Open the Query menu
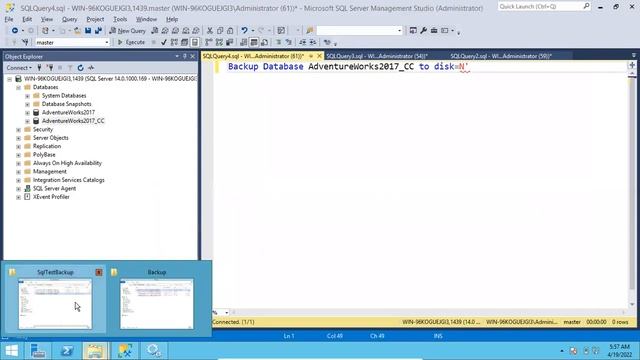 [69, 19]
